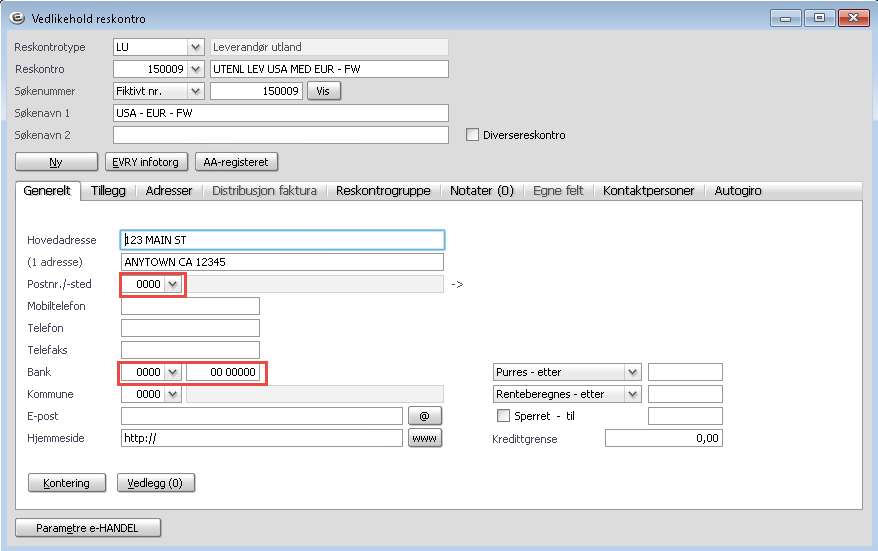This screenshot has width=878, height=551.
Task: Click the Vedlegg (0) button
Action: coord(156,483)
